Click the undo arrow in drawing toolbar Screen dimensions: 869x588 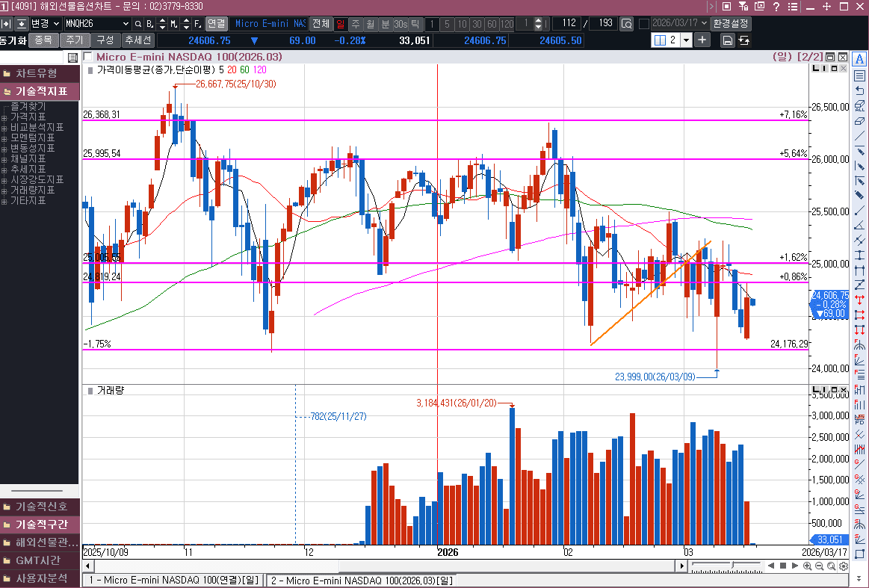[x=859, y=90]
